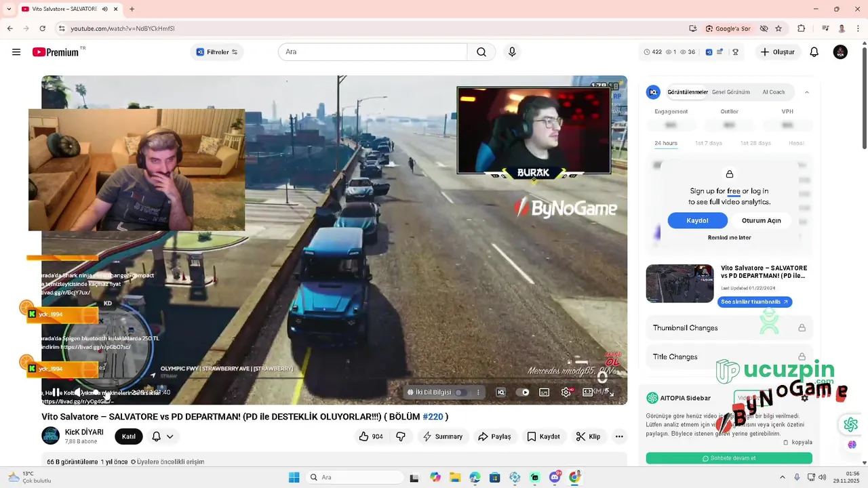Select the 1st 28 days tab

[755, 143]
